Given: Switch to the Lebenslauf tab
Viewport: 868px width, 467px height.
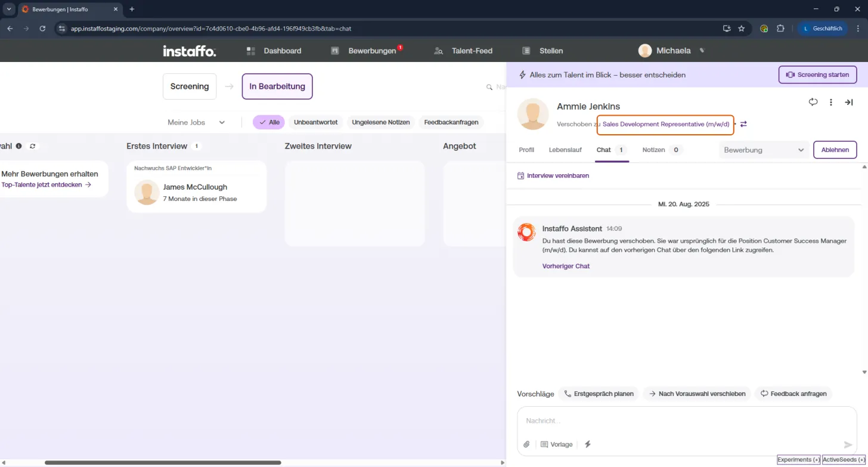Looking at the screenshot, I should pyautogui.click(x=565, y=150).
